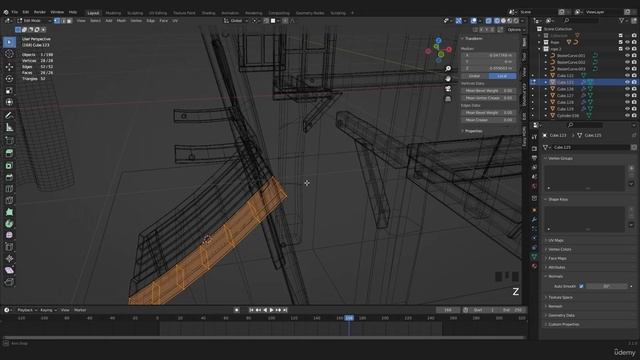Select the Poly Build tool

click(x=9, y=212)
